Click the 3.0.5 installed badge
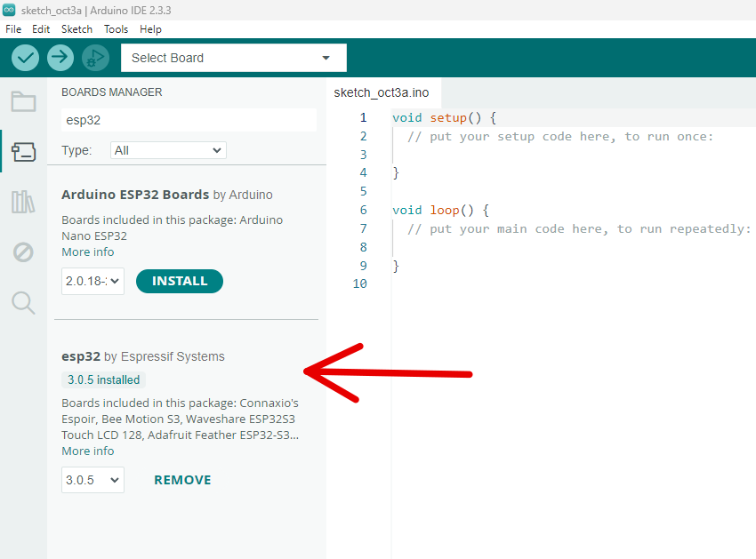The width and height of the screenshot is (756, 559). tap(104, 379)
